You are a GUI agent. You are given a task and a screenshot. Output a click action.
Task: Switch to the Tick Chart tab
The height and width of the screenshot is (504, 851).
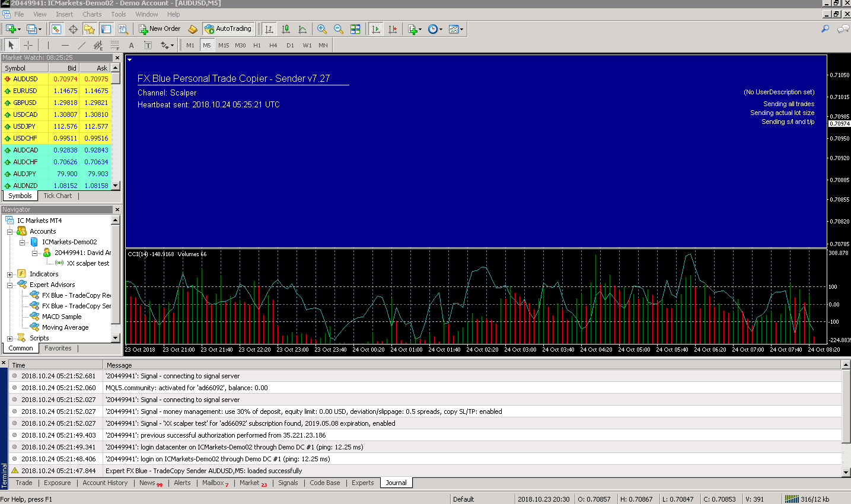pyautogui.click(x=58, y=196)
